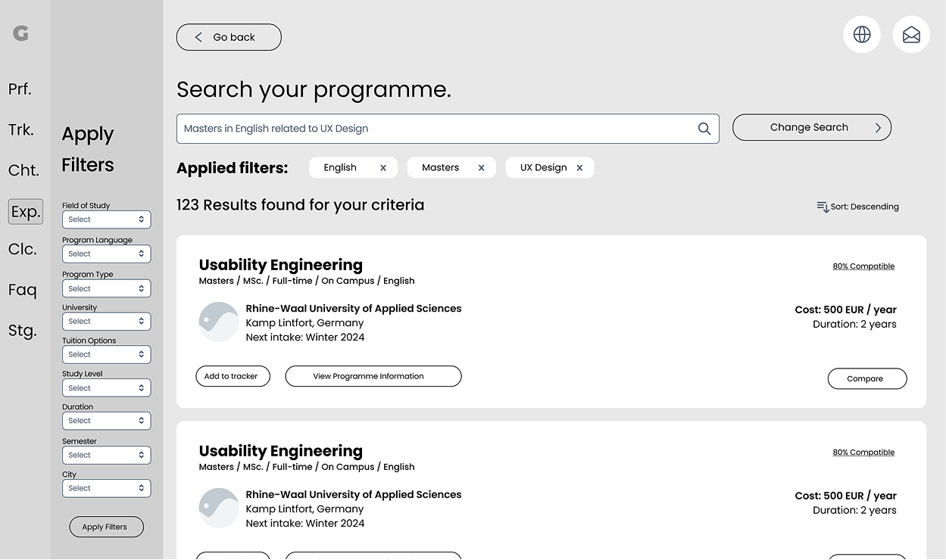Screen dimensions: 946x560
Task: Click the sort descending icon
Action: [x=823, y=207]
